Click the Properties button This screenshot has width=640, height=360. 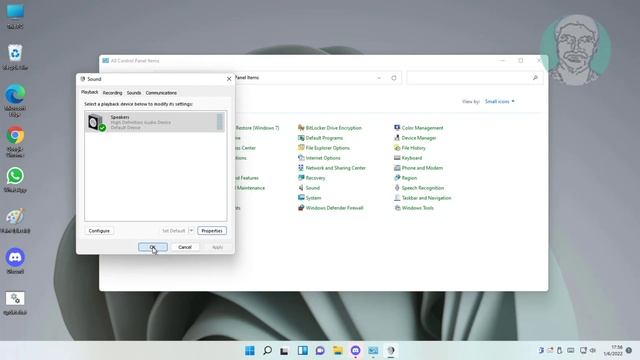click(x=212, y=231)
